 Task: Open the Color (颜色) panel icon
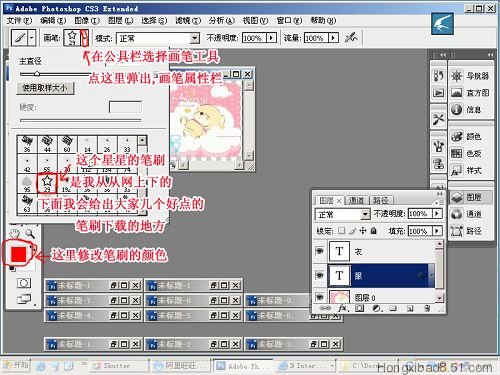(x=456, y=136)
